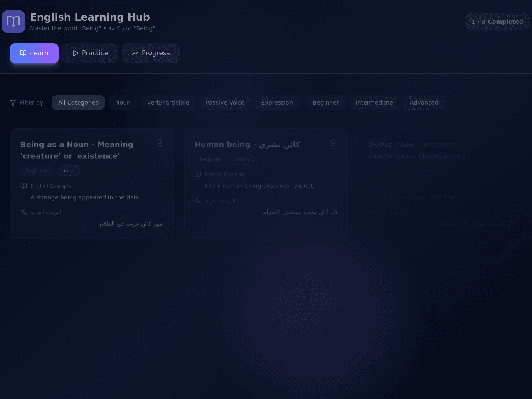Click the translate icon in the Human being card
The image size is (532, 399).
pyautogui.click(x=198, y=200)
